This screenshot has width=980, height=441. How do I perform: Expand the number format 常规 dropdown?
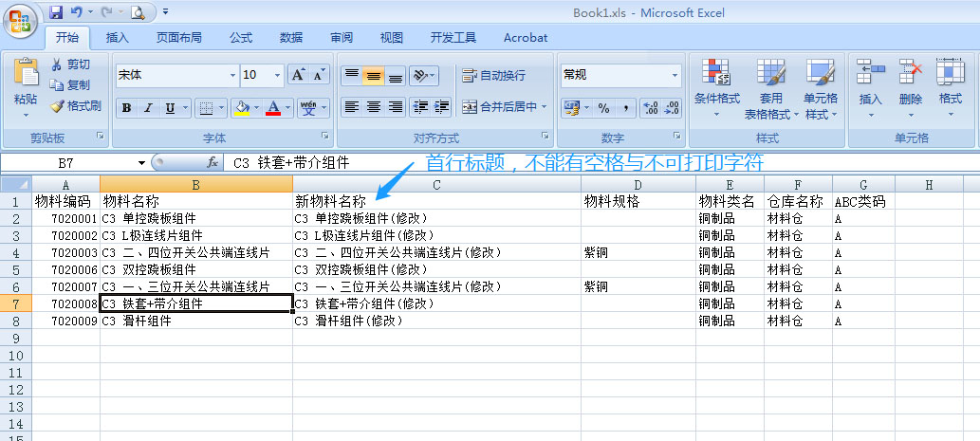coord(675,75)
